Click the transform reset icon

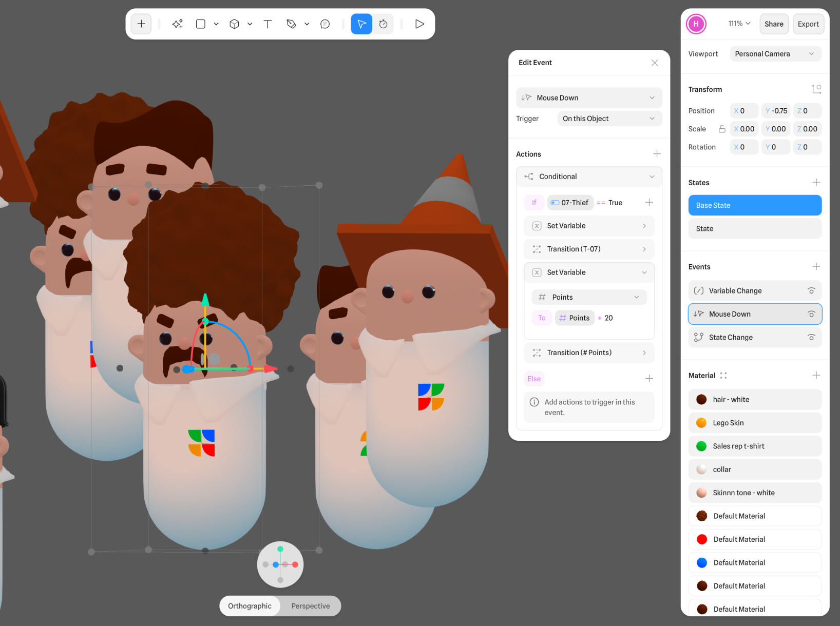pyautogui.click(x=816, y=89)
